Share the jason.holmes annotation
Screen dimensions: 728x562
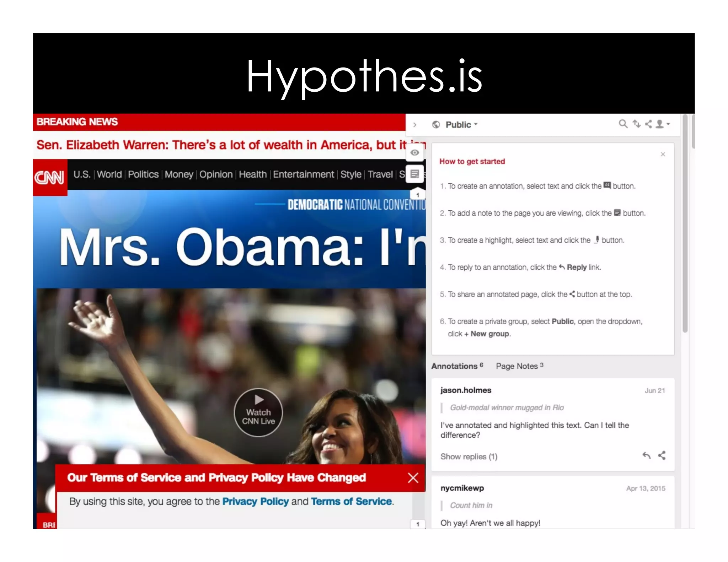click(x=662, y=455)
